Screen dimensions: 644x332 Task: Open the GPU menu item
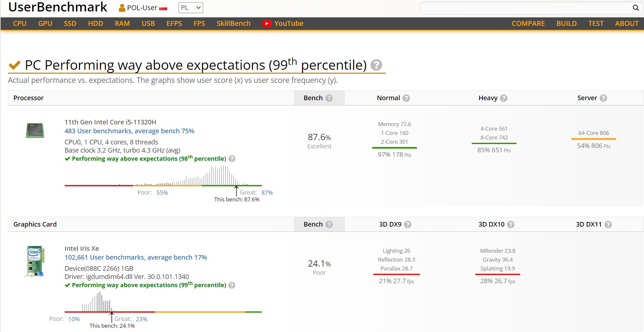tap(45, 24)
